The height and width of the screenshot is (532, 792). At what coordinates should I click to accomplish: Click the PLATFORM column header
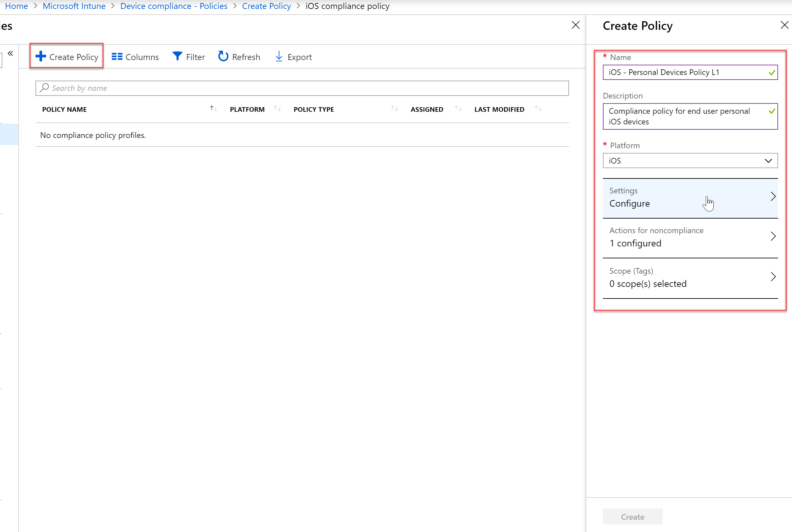pyautogui.click(x=248, y=109)
